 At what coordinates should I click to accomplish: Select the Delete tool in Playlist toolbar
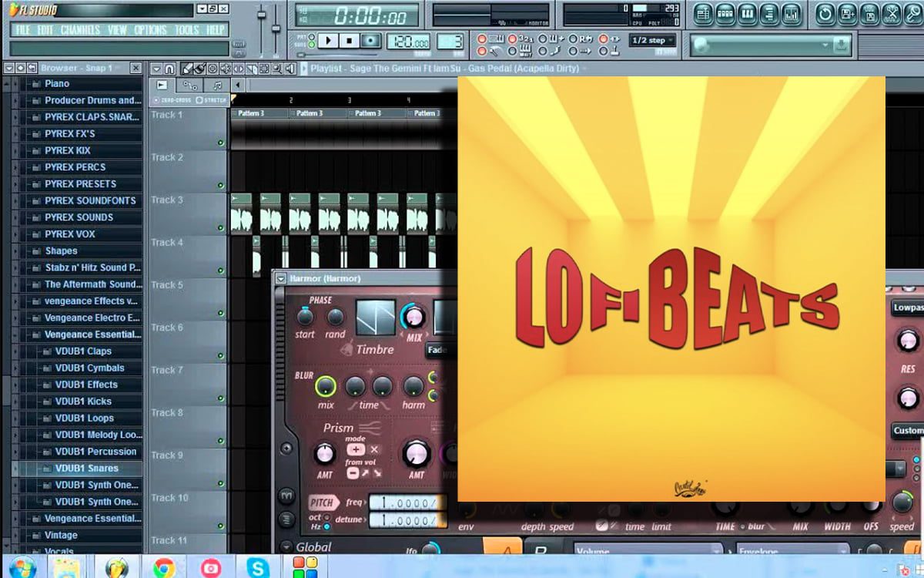click(x=213, y=69)
